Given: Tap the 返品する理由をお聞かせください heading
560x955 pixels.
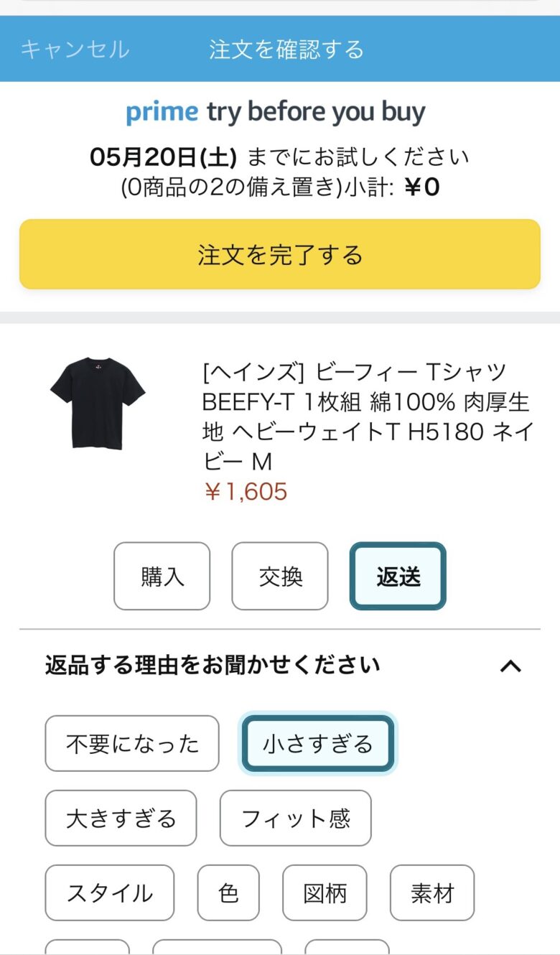Looking at the screenshot, I should tap(213, 665).
